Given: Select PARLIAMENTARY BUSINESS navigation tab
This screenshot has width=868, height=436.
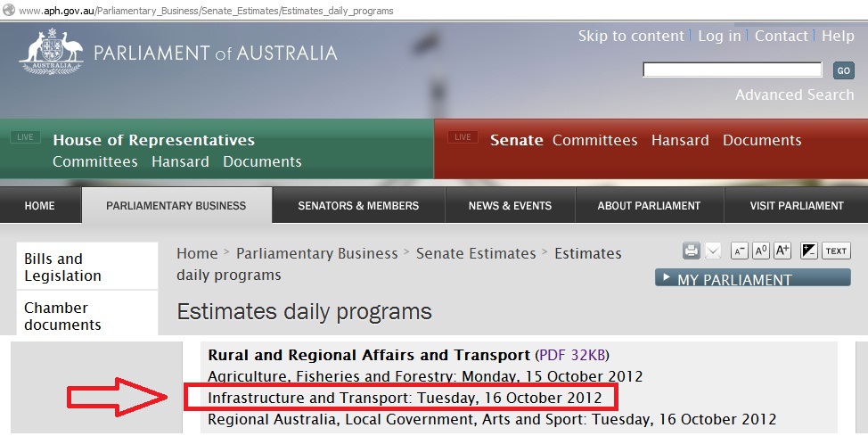Looking at the screenshot, I should [176, 206].
